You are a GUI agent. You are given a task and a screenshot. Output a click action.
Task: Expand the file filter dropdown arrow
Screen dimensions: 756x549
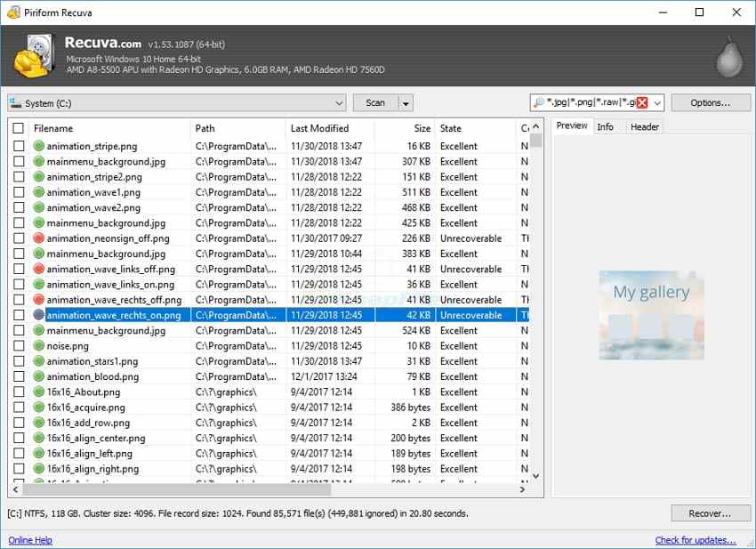tap(657, 102)
